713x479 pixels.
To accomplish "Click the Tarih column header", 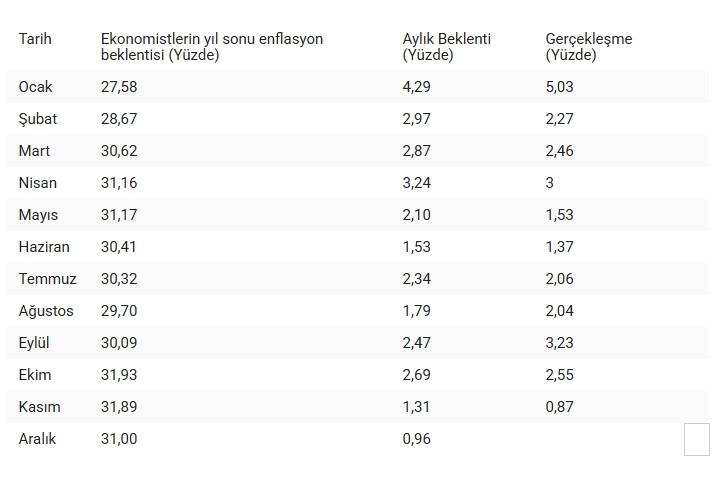I will point(35,39).
